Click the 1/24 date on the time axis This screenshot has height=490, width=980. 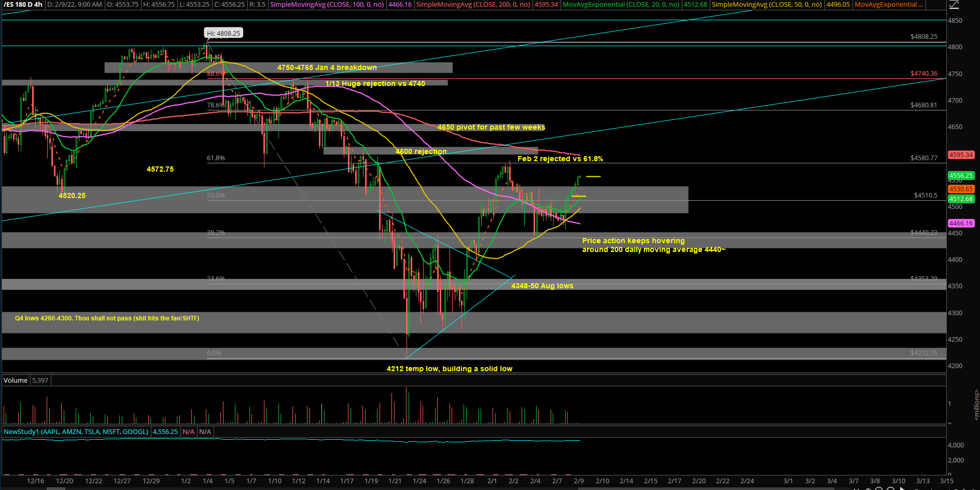point(419,481)
